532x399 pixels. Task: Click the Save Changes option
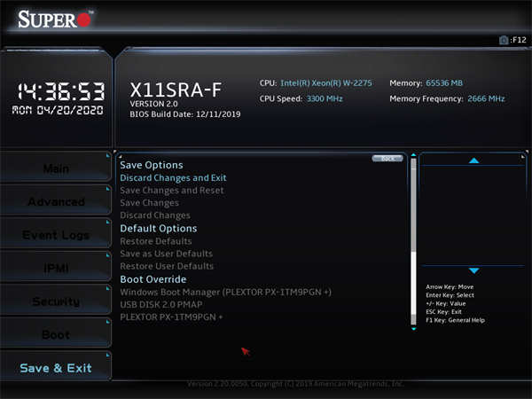coord(149,203)
